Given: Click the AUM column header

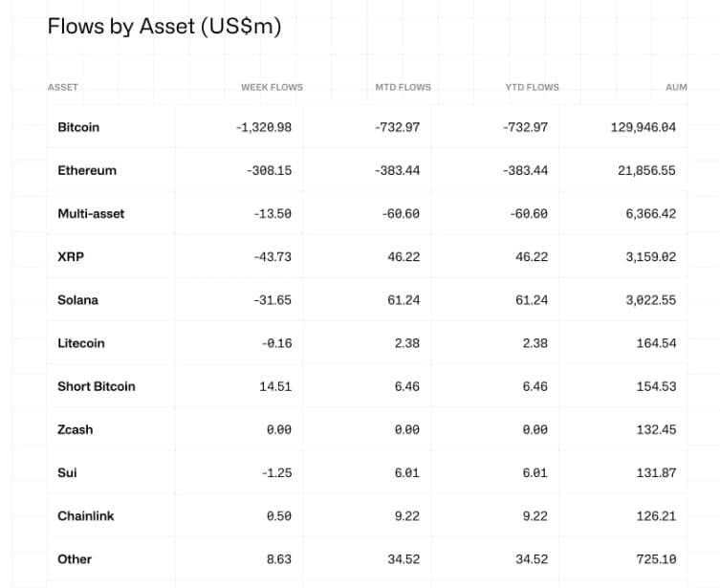Looking at the screenshot, I should [x=676, y=87].
